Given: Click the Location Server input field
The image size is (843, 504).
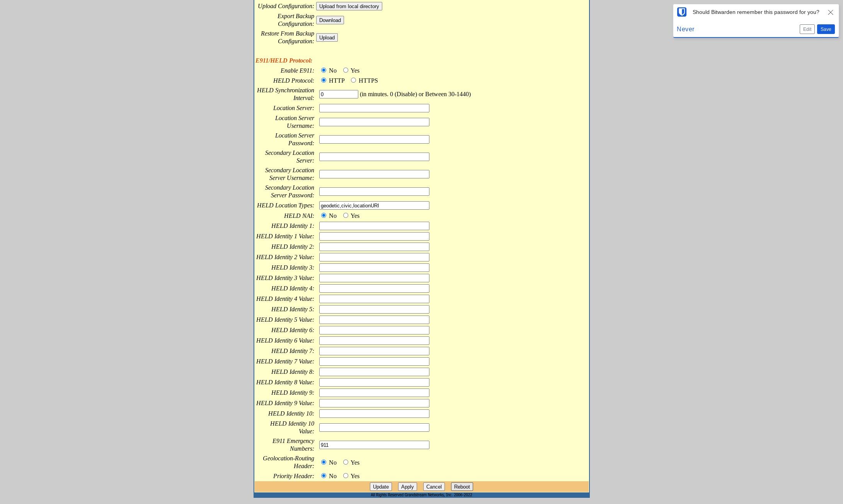Looking at the screenshot, I should click(374, 108).
